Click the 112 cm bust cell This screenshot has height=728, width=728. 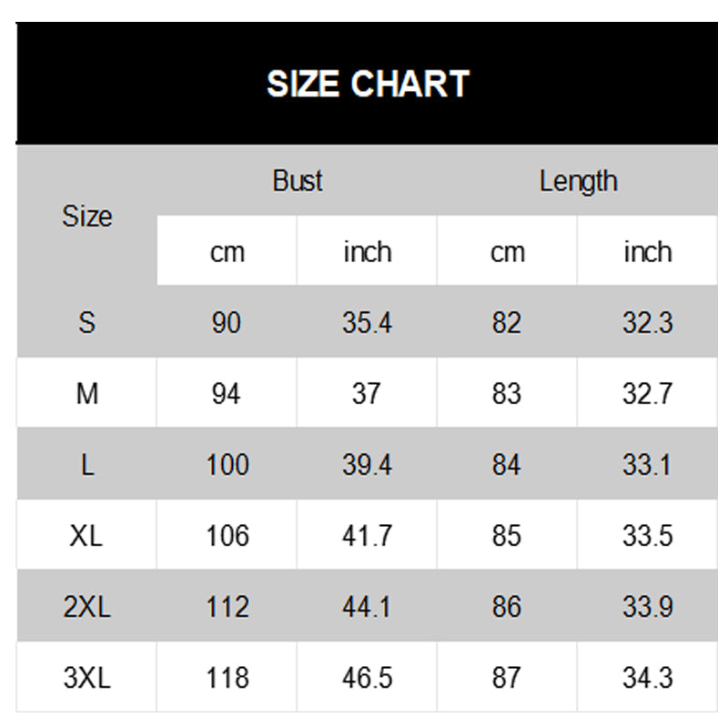[x=227, y=606]
